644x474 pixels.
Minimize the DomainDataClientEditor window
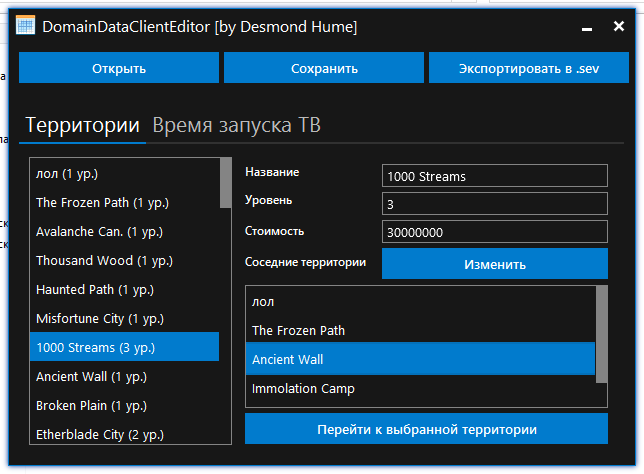click(586, 27)
